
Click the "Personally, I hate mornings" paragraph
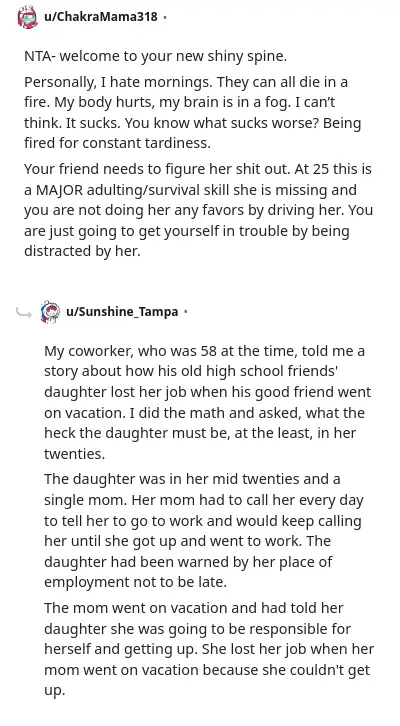click(x=193, y=113)
